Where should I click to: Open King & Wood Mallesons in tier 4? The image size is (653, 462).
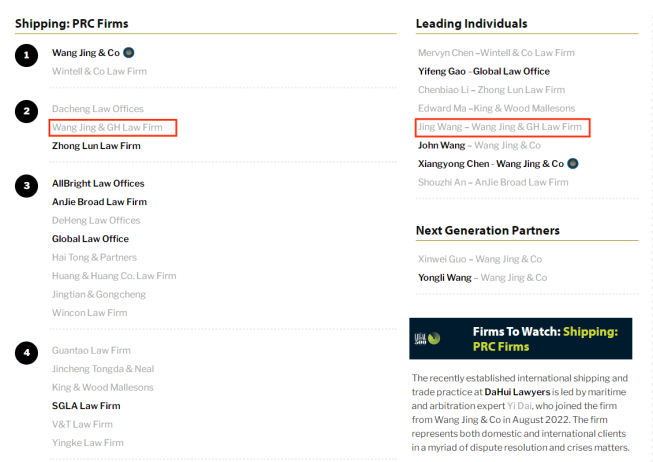tap(102, 387)
